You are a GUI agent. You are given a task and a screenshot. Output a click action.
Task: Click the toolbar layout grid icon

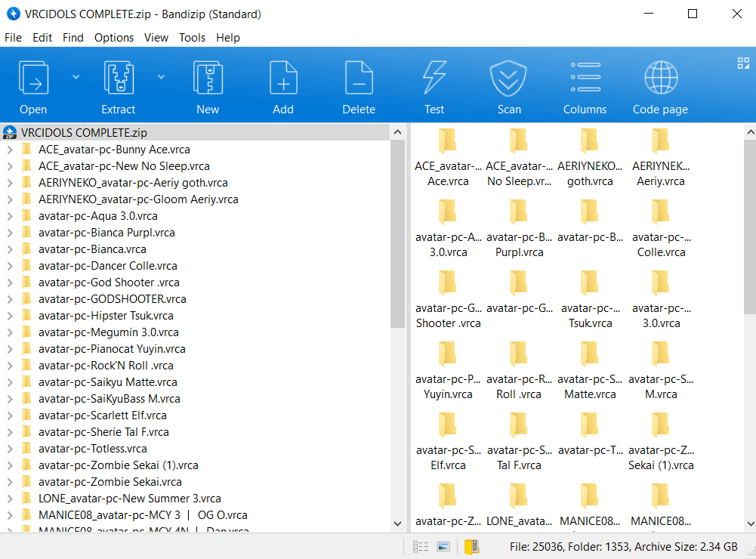click(x=743, y=63)
